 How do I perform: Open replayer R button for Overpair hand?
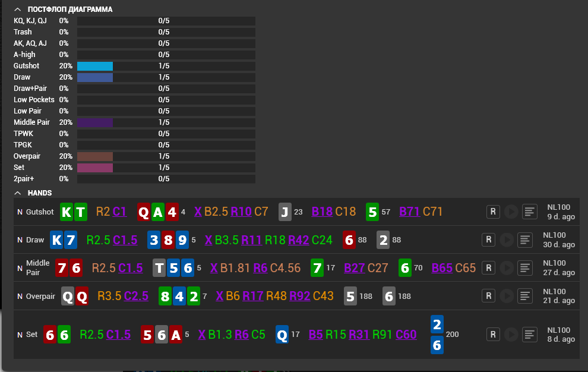click(x=489, y=296)
